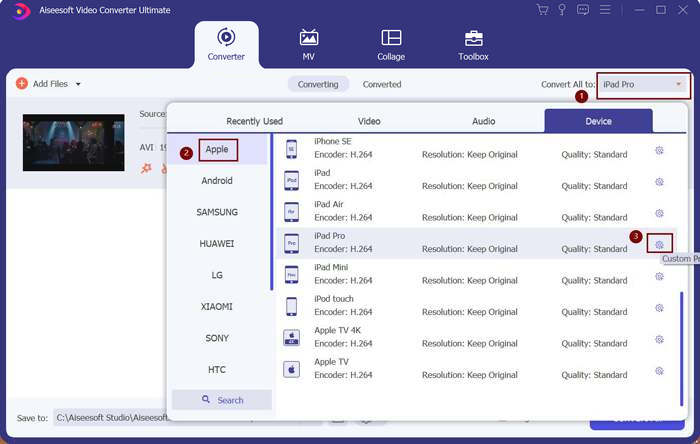This screenshot has width=700, height=444.
Task: Click the iPad device icon
Action: pos(291,180)
